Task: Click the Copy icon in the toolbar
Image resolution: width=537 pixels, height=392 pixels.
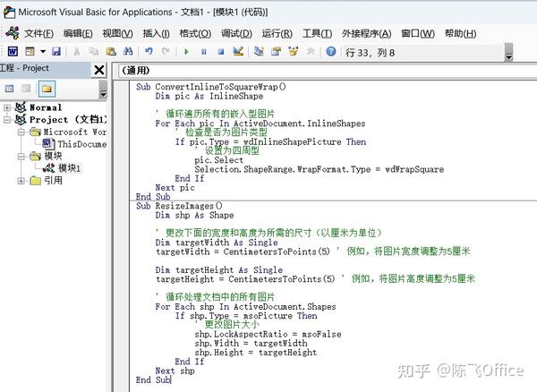Action: (x=93, y=52)
